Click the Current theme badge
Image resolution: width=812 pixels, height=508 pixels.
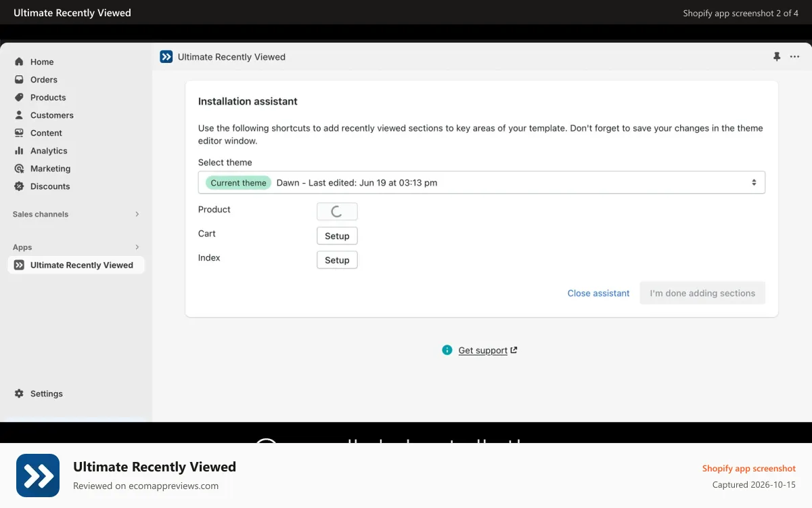(238, 183)
